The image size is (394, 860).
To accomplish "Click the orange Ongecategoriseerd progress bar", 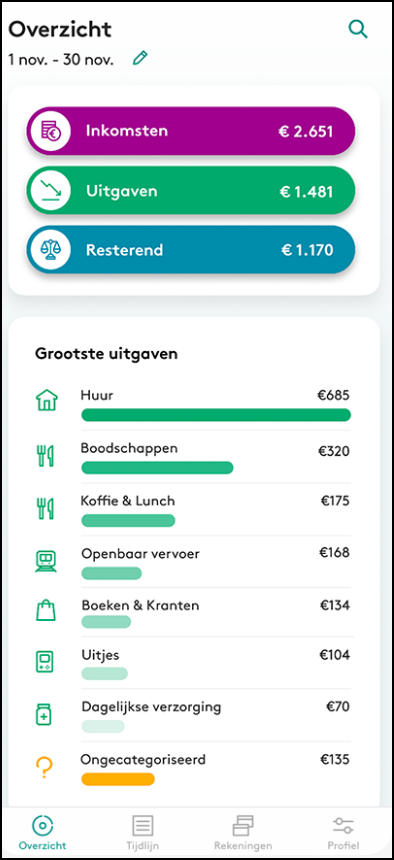I will point(118,779).
